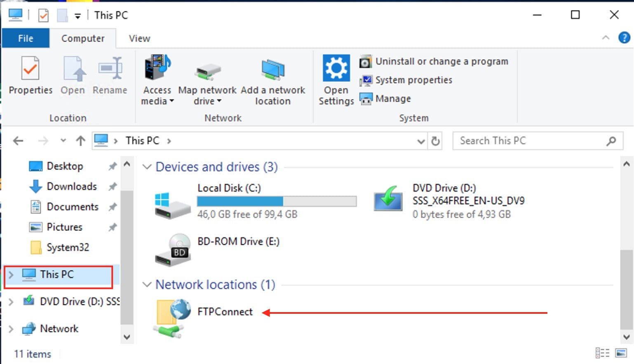Switch to the View ribbon tab

(x=139, y=38)
